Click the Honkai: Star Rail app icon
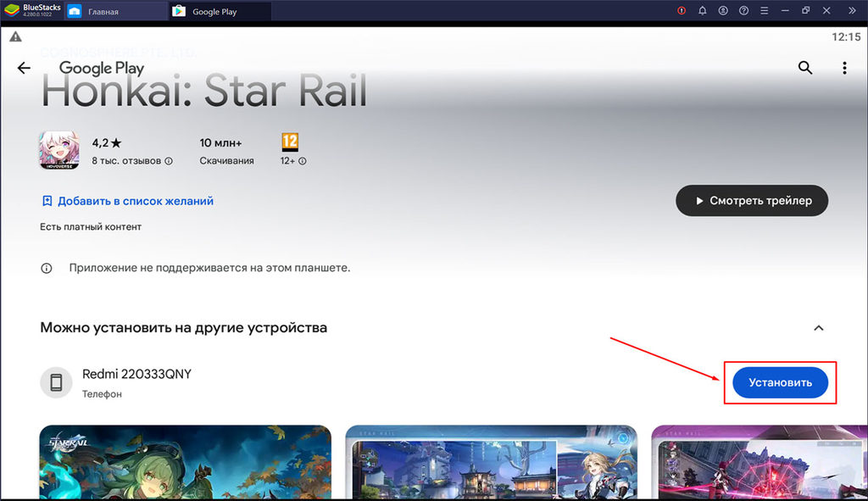This screenshot has width=868, height=501. 59,150
